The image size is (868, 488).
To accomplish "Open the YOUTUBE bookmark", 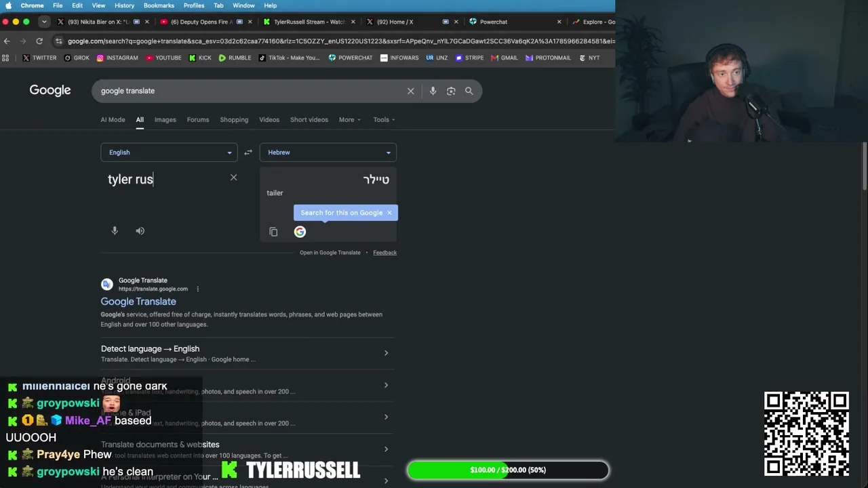I will click(x=163, y=58).
